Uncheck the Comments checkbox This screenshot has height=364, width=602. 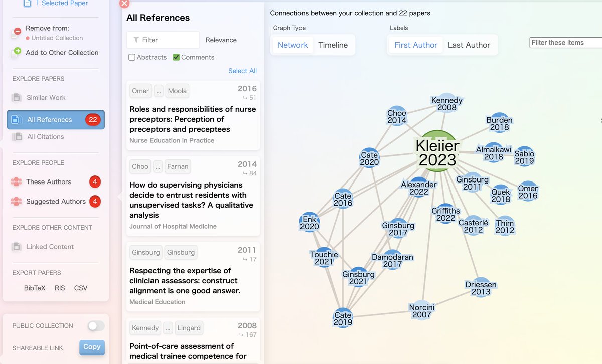(176, 57)
